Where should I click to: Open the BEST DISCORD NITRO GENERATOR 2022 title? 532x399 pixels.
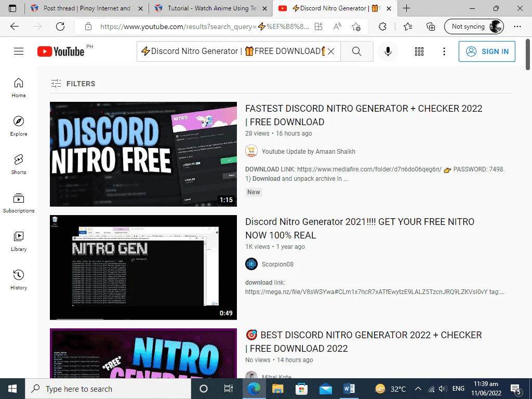click(x=363, y=342)
